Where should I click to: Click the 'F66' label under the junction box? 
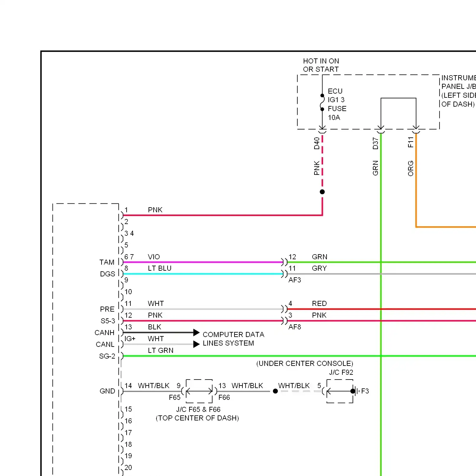click(x=224, y=397)
